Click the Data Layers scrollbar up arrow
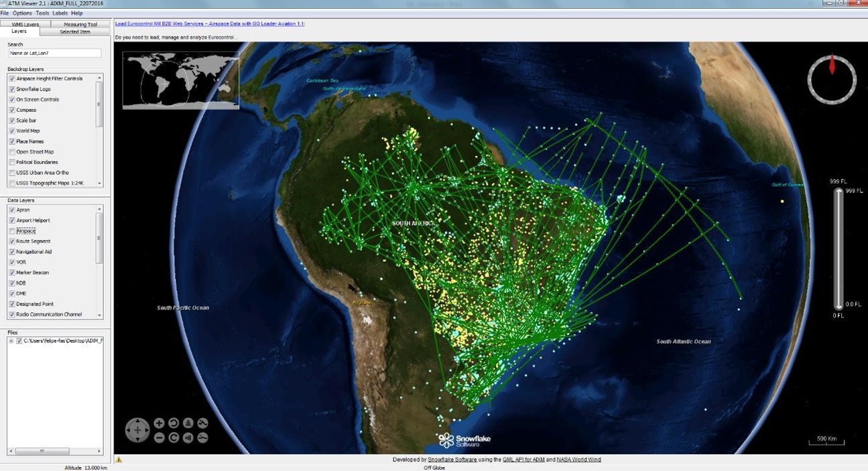The width and height of the screenshot is (868, 471). tap(100, 209)
